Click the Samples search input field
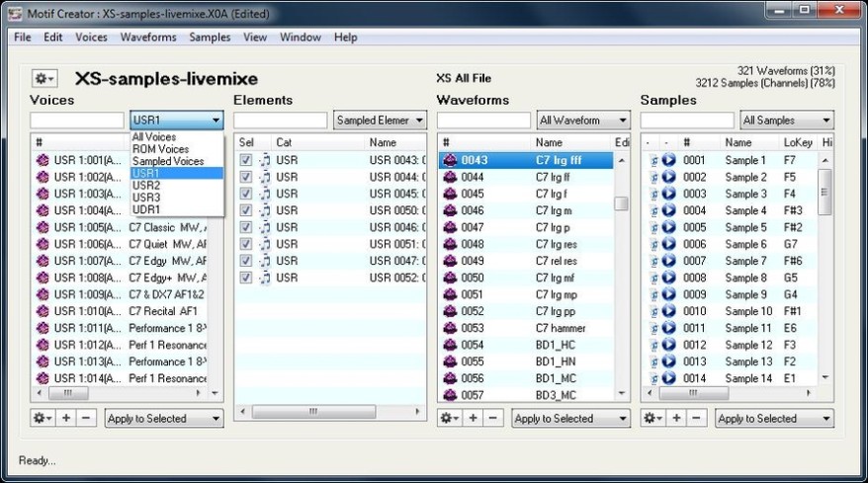 (687, 121)
